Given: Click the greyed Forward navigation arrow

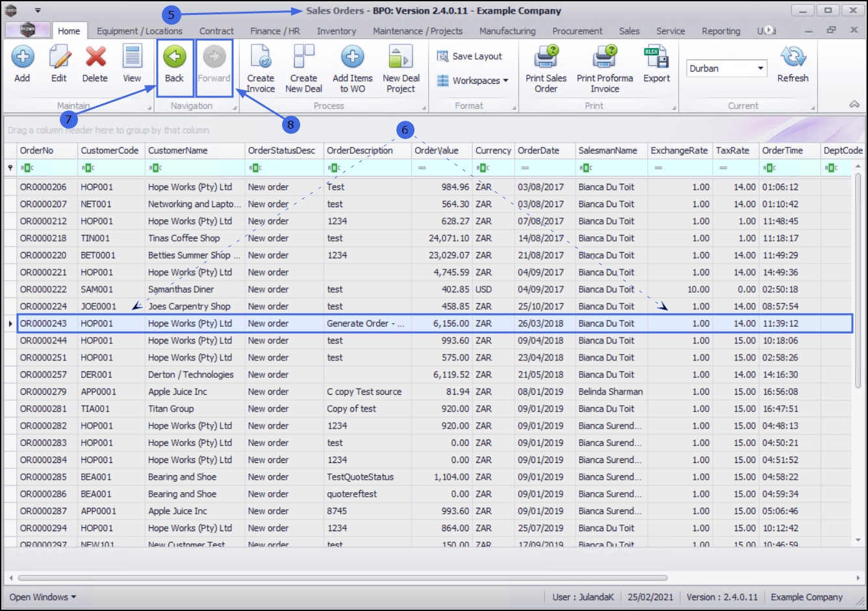Looking at the screenshot, I should (x=214, y=57).
